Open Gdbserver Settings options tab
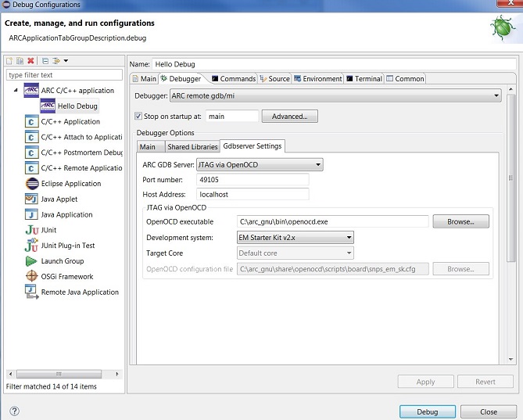523x420 pixels. 253,146
